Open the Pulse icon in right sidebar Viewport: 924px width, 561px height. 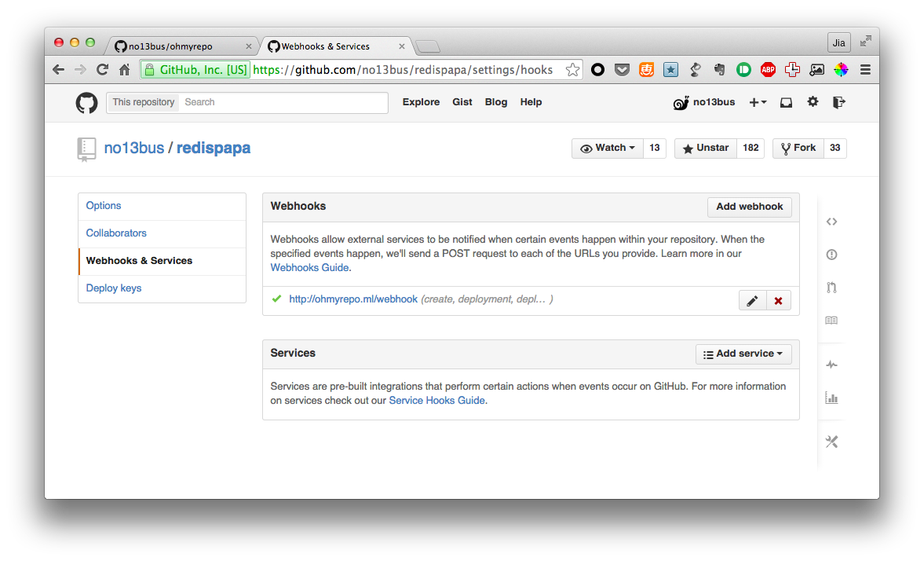coord(831,365)
